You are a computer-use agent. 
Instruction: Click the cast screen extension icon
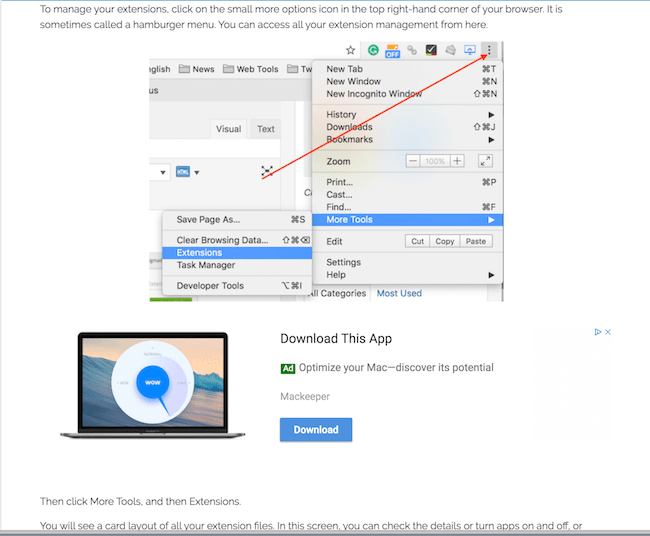[x=469, y=50]
